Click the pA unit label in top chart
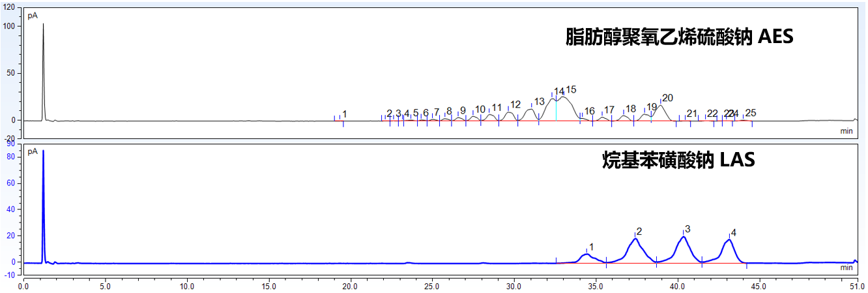Image resolution: width=868 pixels, height=293 pixels. point(33,15)
